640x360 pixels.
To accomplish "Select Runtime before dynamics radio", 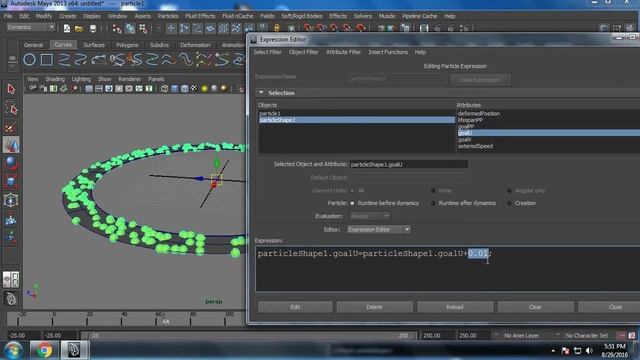I will click(x=352, y=203).
